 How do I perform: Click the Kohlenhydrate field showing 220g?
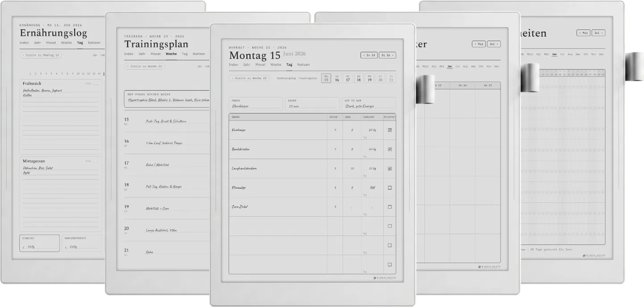coord(82,243)
